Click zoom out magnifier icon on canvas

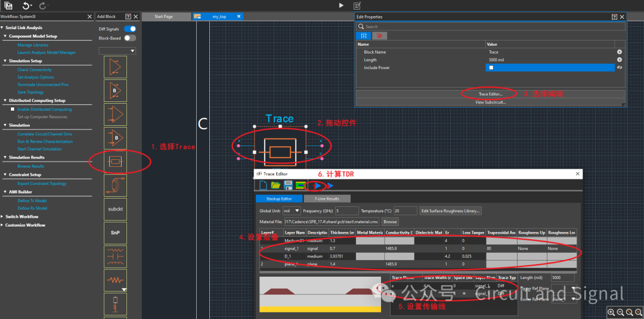click(x=621, y=312)
